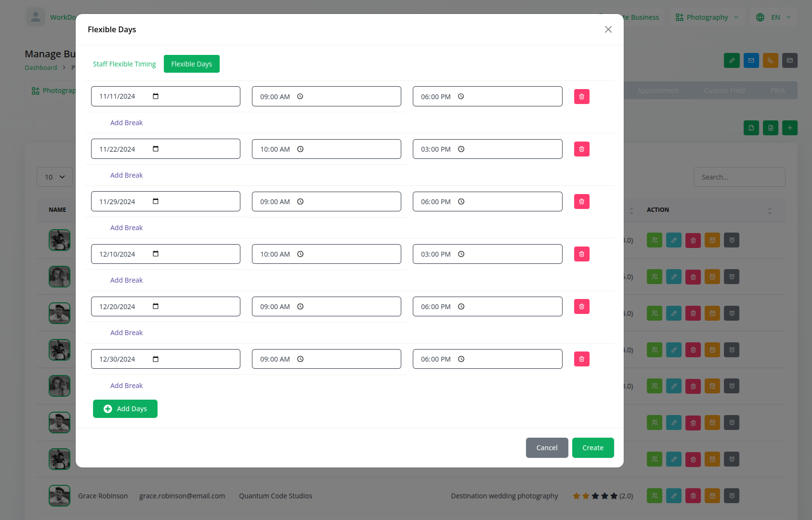Open clock picker for 11/29/2024 start time
812x520 pixels.
click(300, 202)
